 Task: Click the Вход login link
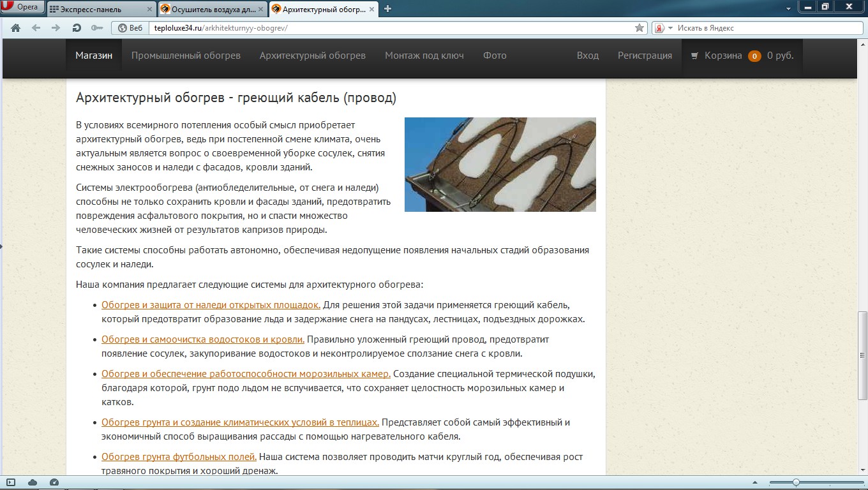click(588, 56)
